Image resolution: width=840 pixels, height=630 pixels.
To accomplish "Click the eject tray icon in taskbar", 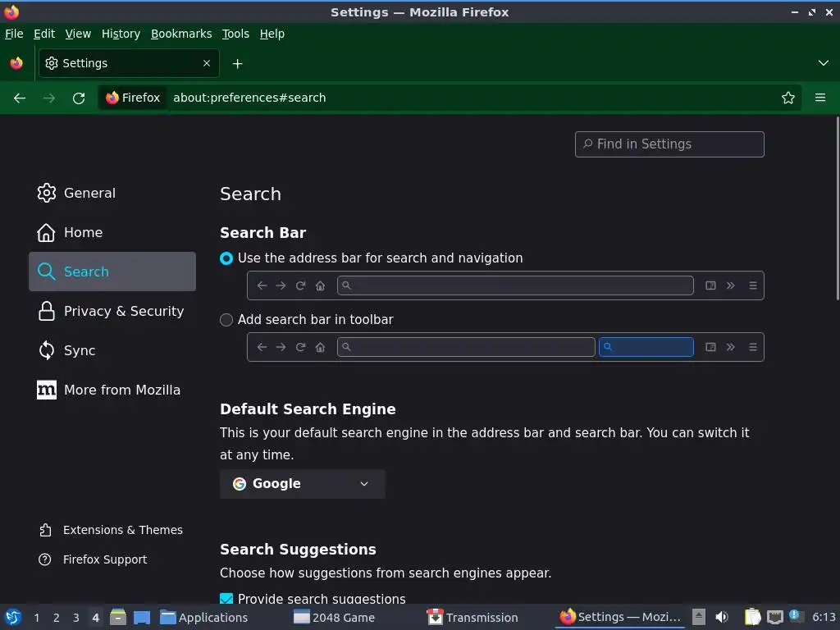I will [x=699, y=617].
